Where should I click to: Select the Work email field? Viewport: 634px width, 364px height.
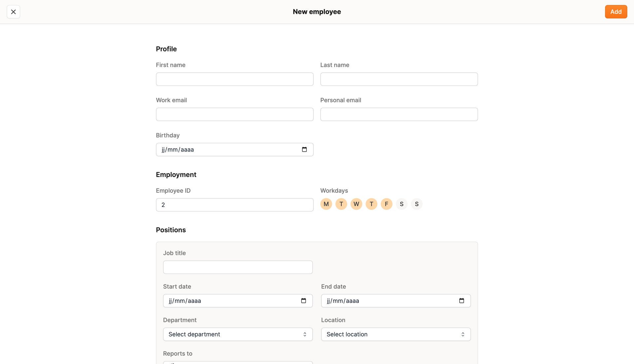coord(234,114)
